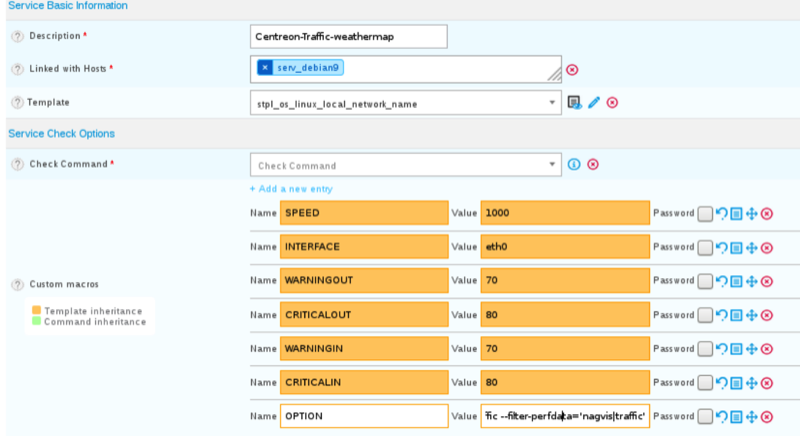Enable Password checkbox for SPEED macro
Screen dimensions: 800x436
point(705,213)
